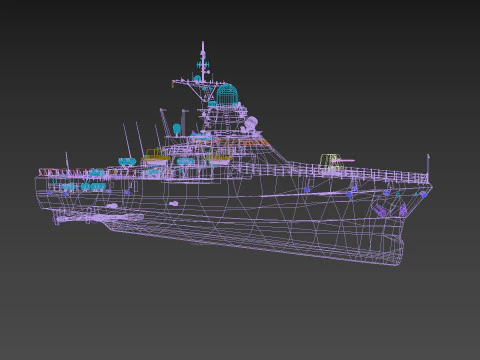Image resolution: width=480 pixels, height=360 pixels.
Task: Select the cyan radar dome on the mast
Action: tap(227, 94)
